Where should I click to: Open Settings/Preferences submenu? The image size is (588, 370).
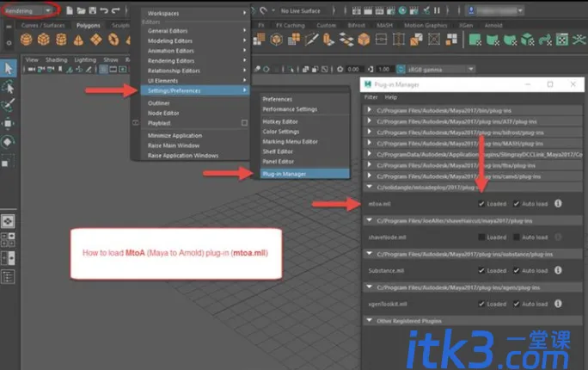point(195,90)
